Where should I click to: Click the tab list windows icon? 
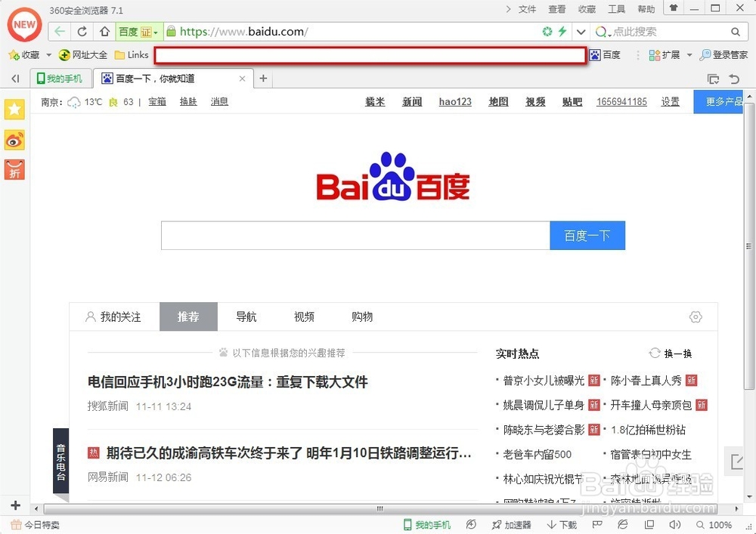tap(713, 79)
